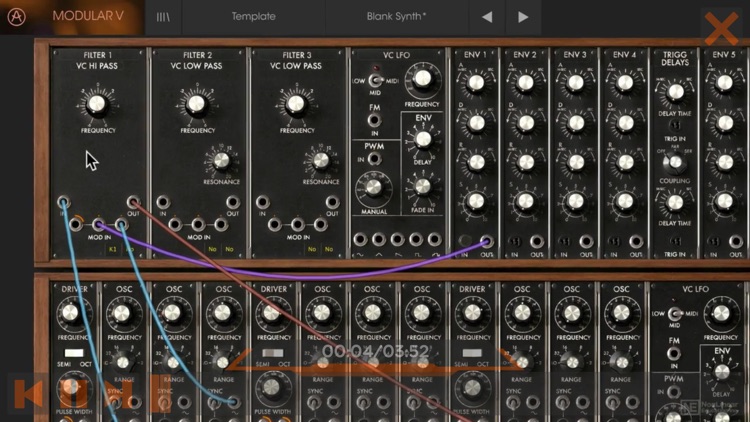Image resolution: width=750 pixels, height=422 pixels.
Task: Flip lower VC LFO LOW/MID/MIDI switch
Action: pos(674,314)
